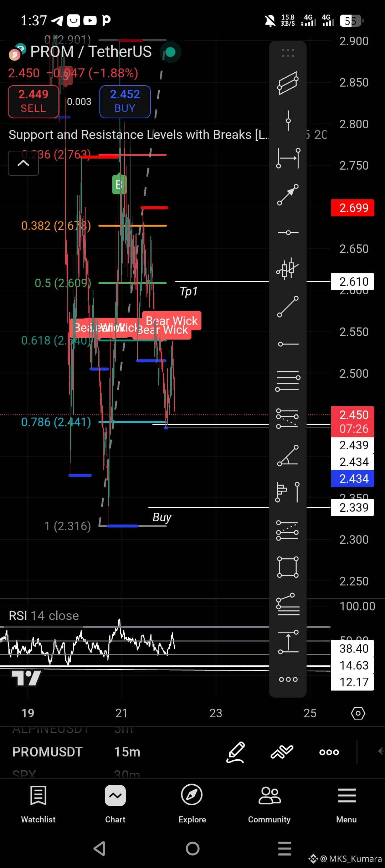Tap the Android home navigation button
The width and height of the screenshot is (385, 868).
[192, 848]
